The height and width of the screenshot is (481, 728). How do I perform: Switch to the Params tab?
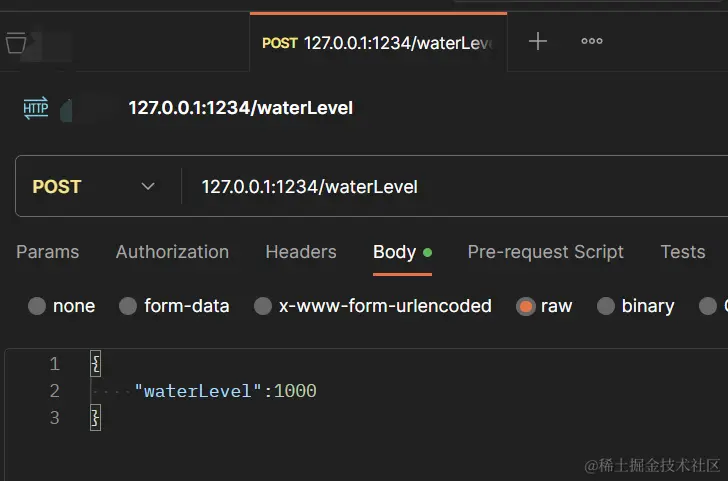[47, 252]
